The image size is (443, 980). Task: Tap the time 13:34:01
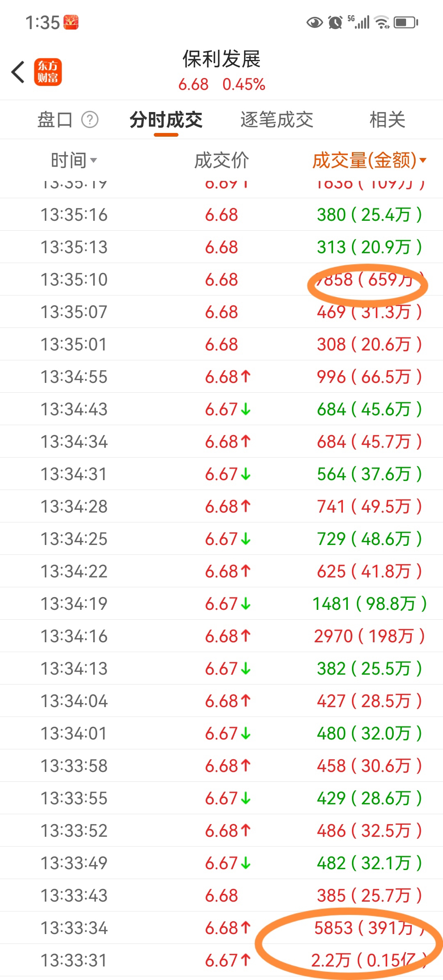point(74,733)
